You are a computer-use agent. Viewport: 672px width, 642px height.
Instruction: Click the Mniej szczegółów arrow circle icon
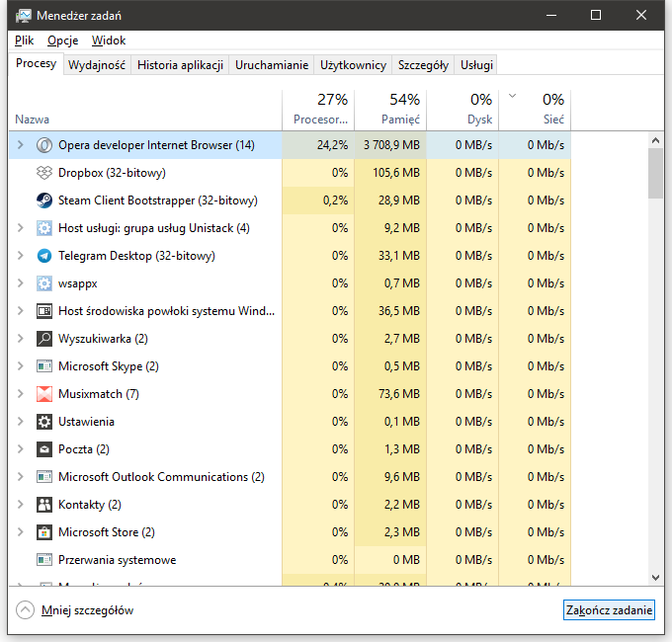click(x=26, y=609)
